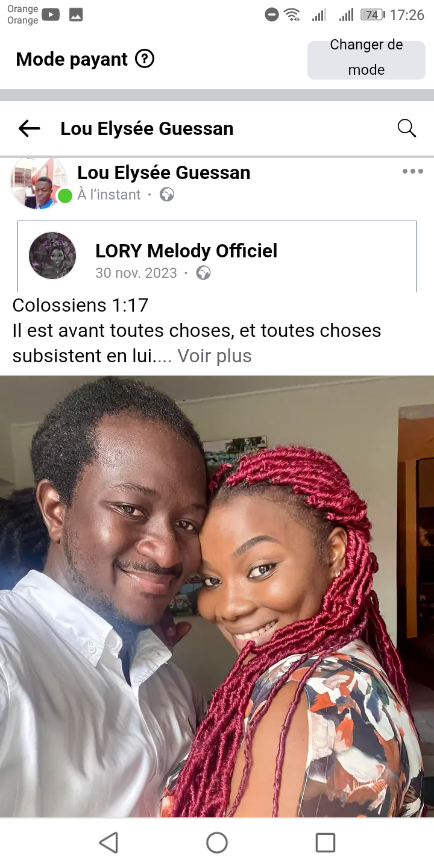Tap the globe icon beside 30 nov. 2023
Viewport: 434px width, 868px height.
coord(204,273)
